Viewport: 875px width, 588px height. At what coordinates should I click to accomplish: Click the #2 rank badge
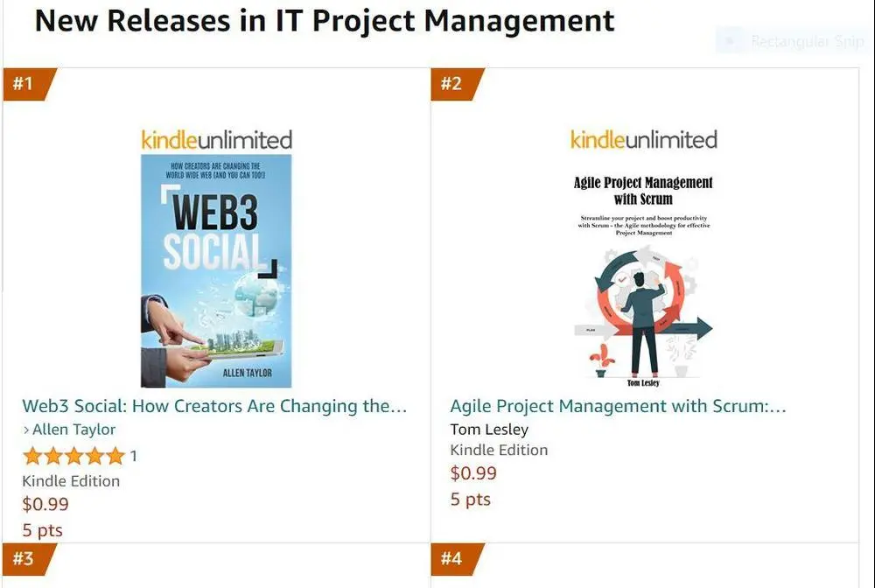pyautogui.click(x=452, y=84)
